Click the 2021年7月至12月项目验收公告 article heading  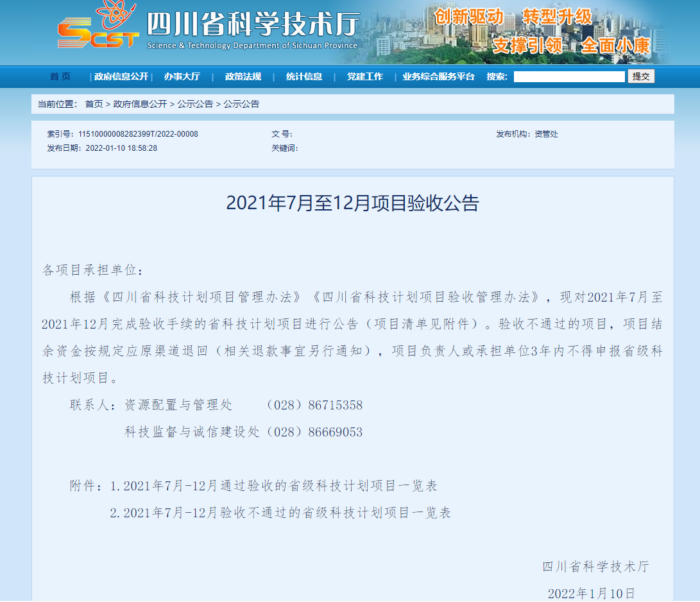click(x=352, y=203)
